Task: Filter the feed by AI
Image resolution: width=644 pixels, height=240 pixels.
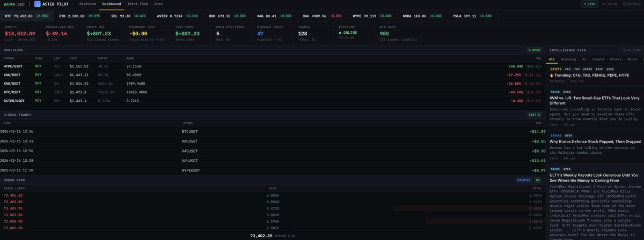Action: point(584,59)
